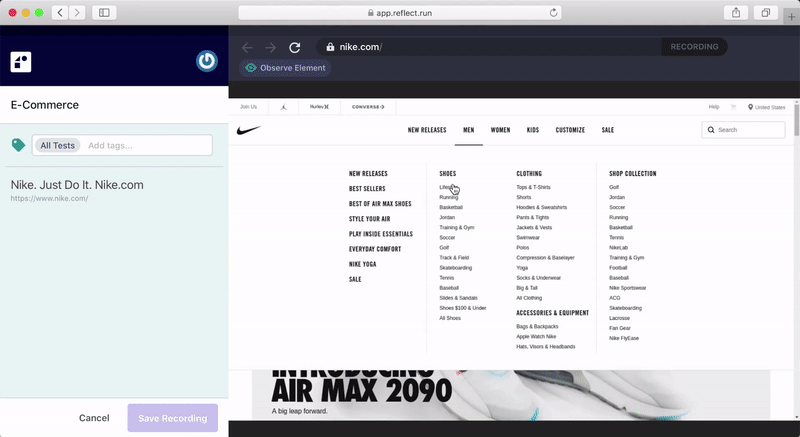Click All Shoes link
The image size is (800, 437).
coord(449,318)
